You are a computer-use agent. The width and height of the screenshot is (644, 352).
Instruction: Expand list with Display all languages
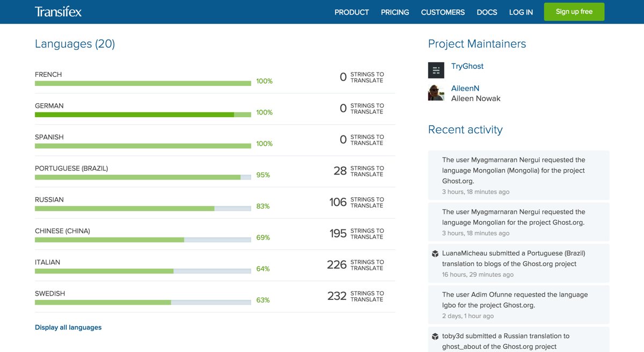[68, 327]
